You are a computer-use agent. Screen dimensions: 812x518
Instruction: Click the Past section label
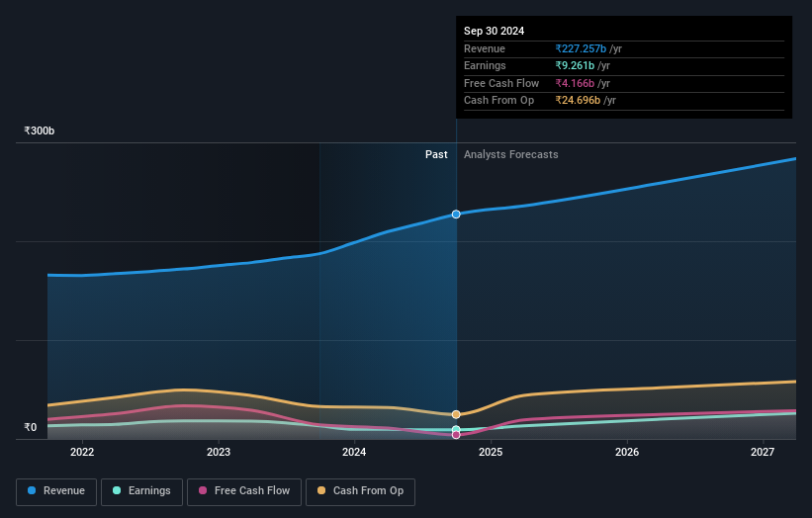click(x=436, y=155)
